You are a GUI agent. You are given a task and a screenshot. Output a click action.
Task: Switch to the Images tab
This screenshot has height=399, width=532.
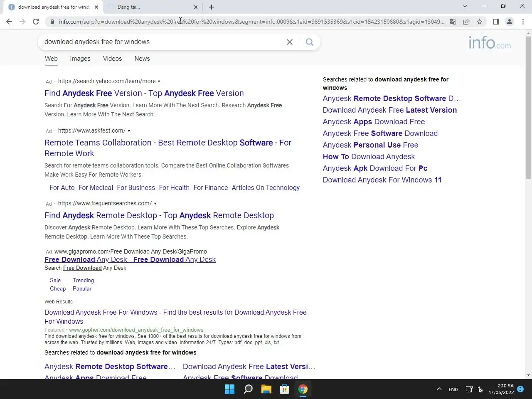80,59
